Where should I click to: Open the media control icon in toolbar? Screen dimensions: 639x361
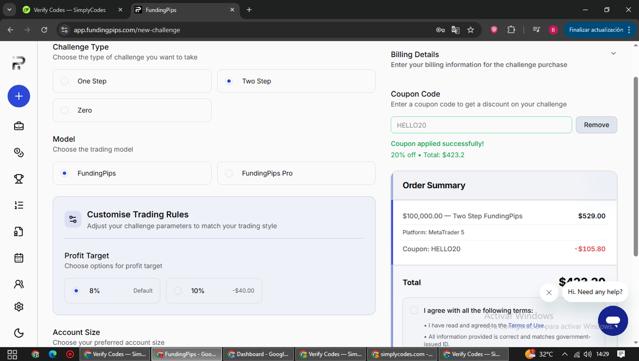coord(536,30)
